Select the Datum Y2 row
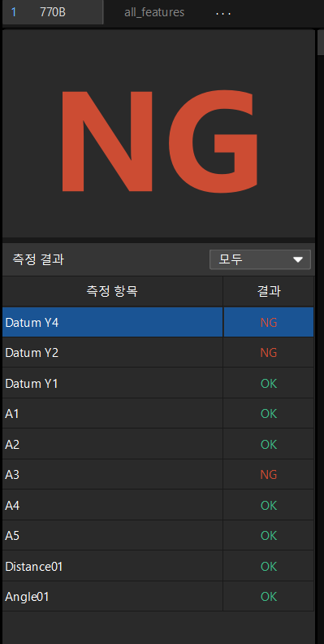Image resolution: width=324 pixels, height=644 pixels. pyautogui.click(x=158, y=353)
